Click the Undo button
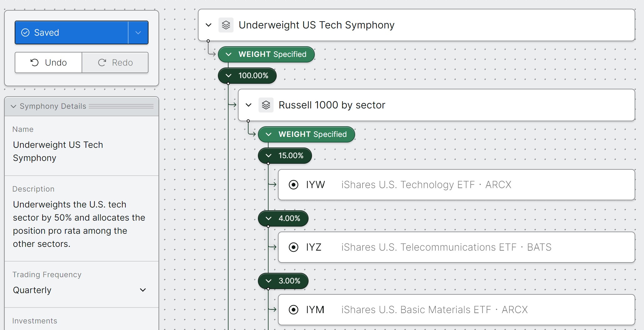The image size is (644, 330). (x=48, y=62)
